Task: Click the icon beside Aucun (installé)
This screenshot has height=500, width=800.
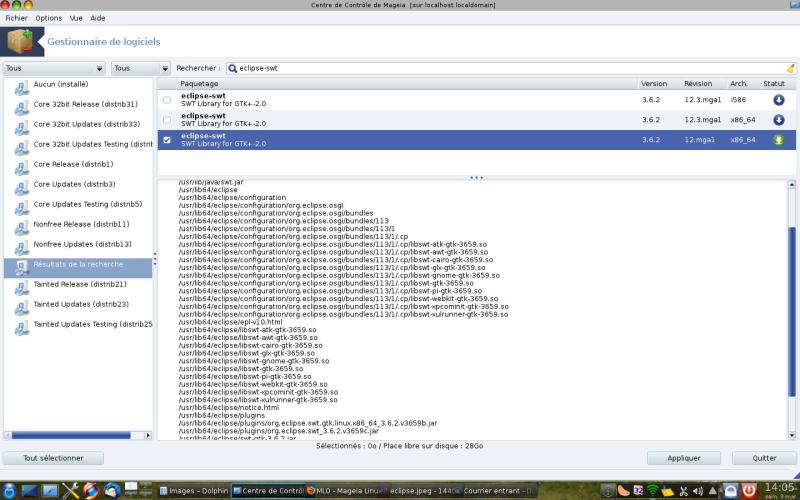Action: (21, 88)
